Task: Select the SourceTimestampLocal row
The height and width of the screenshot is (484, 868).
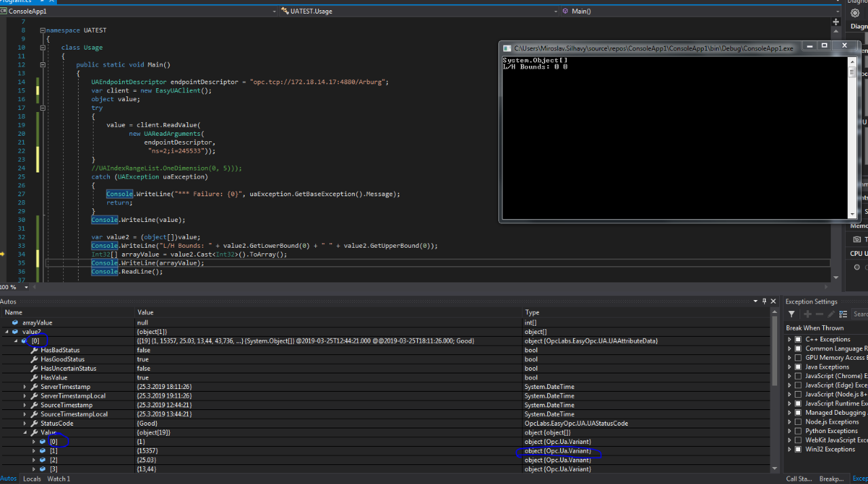Action: pyautogui.click(x=387, y=414)
